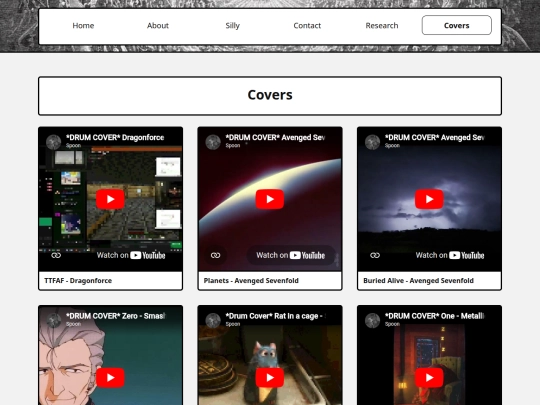Select the 'Planets - Avenged Sevenfold' caption
540x405 pixels.
click(251, 281)
